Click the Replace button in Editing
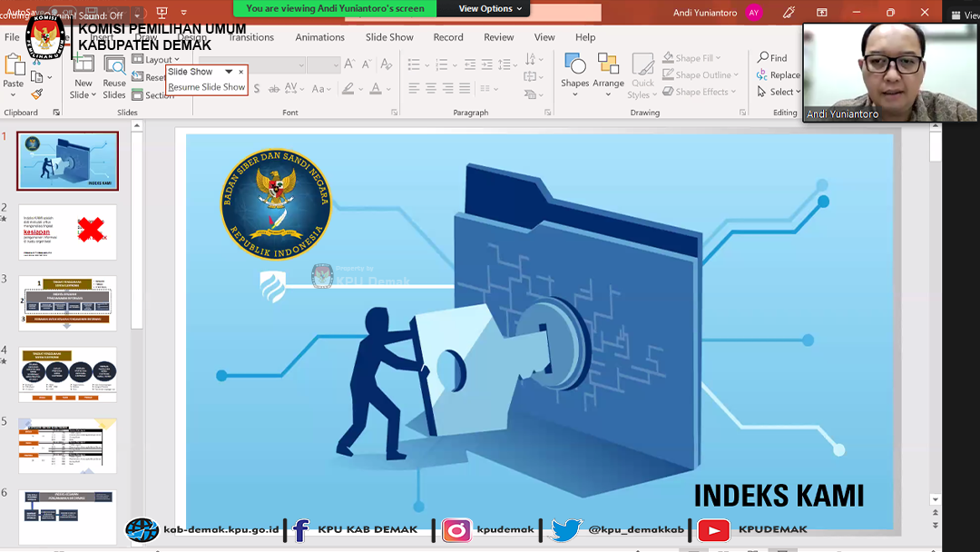This screenshot has height=552, width=980. click(x=779, y=75)
